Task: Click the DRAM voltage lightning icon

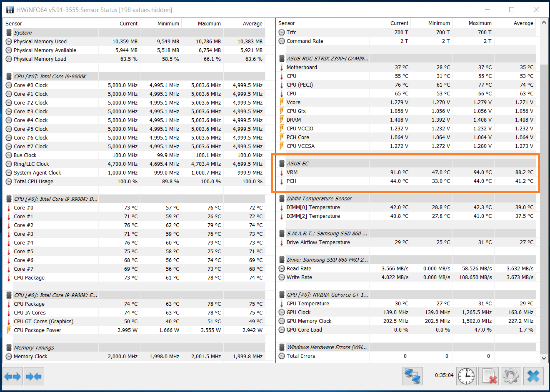Action: pyautogui.click(x=282, y=120)
